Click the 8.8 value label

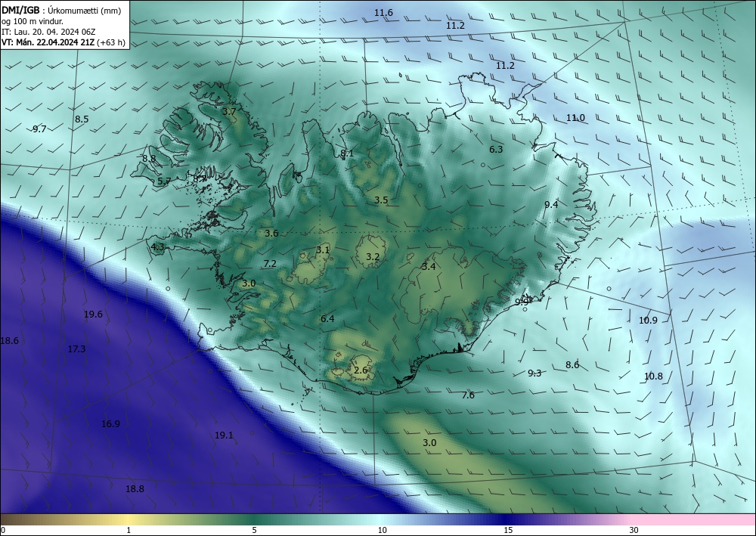click(149, 158)
